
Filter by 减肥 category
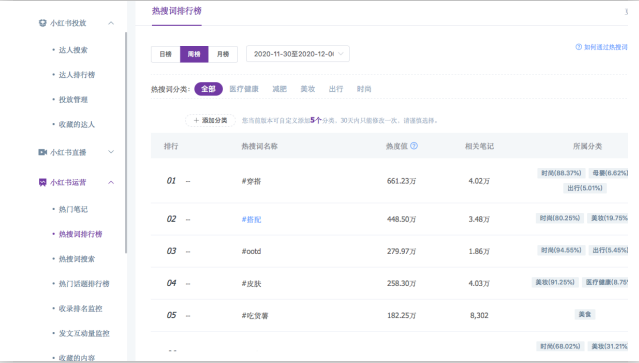[280, 89]
